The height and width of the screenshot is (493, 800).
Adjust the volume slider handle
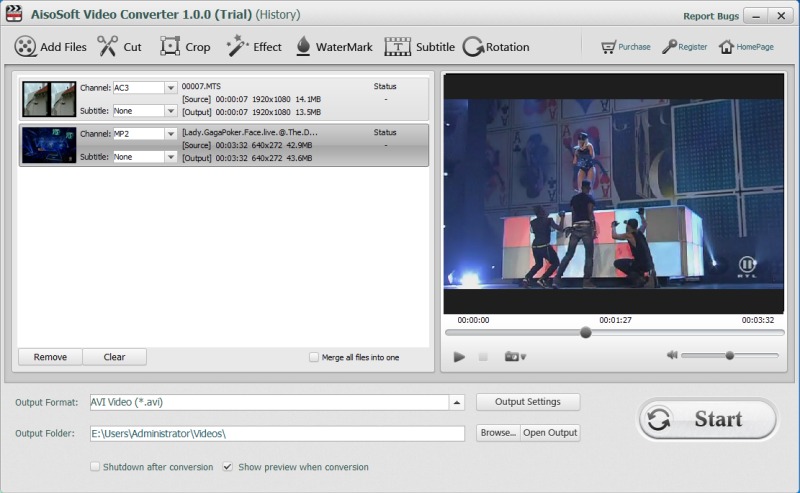tap(730, 355)
